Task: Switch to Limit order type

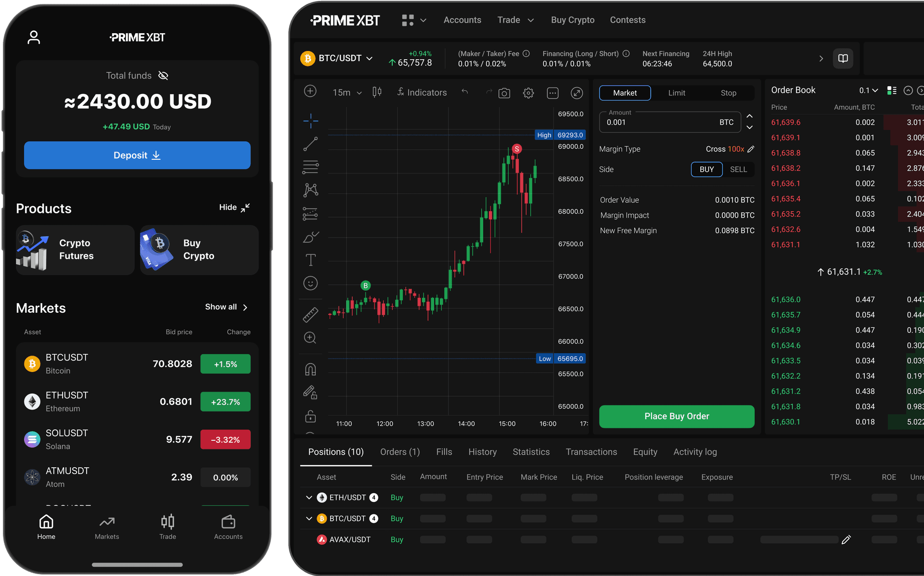Action: 677,93
